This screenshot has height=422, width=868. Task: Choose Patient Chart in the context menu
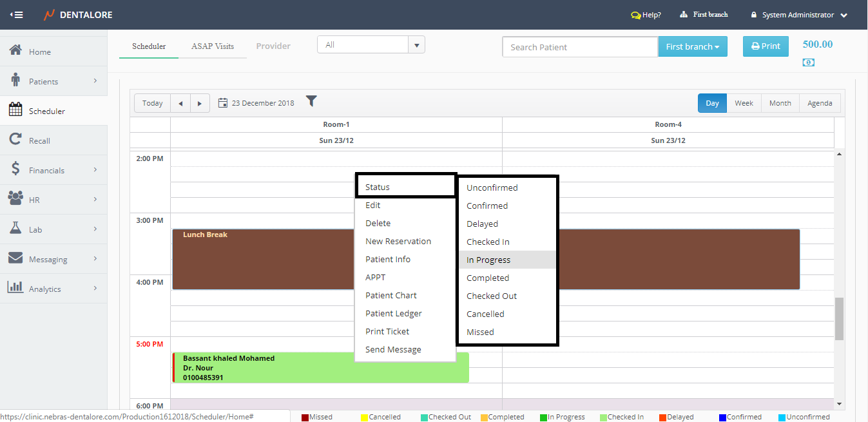pos(391,295)
